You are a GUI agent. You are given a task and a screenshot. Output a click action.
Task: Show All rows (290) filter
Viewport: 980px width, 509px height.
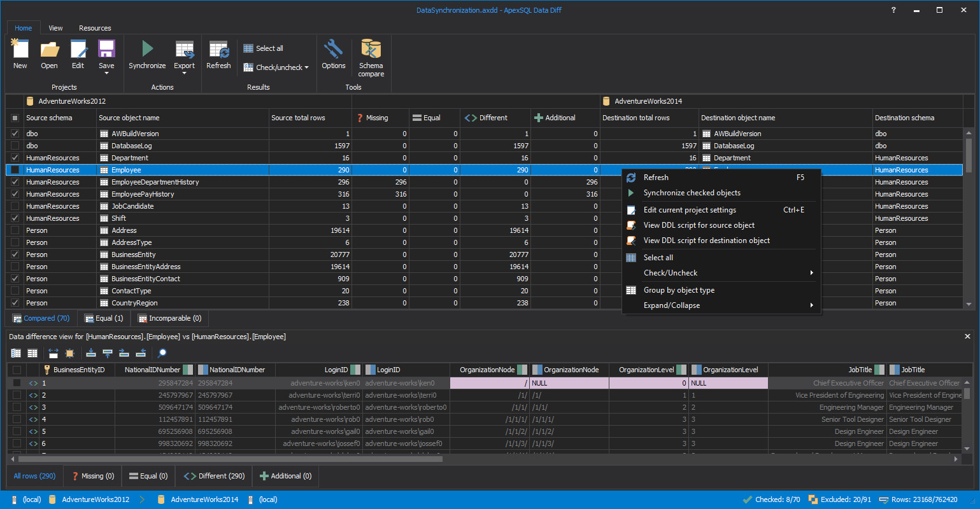(x=34, y=476)
